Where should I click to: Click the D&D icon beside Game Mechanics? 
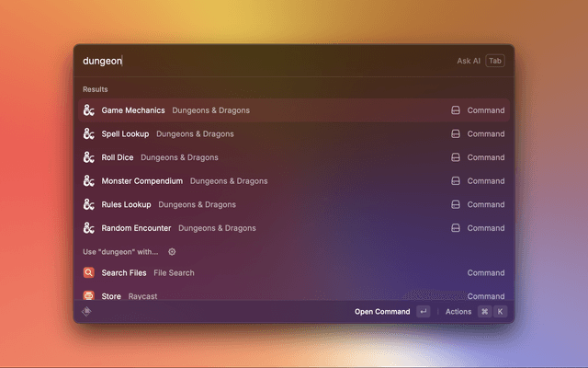click(x=89, y=110)
